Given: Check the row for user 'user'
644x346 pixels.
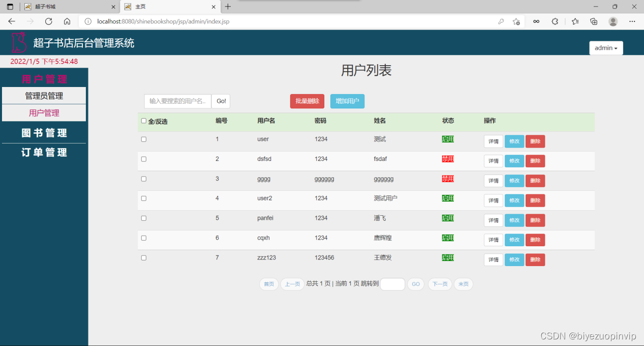Looking at the screenshot, I should tap(144, 139).
